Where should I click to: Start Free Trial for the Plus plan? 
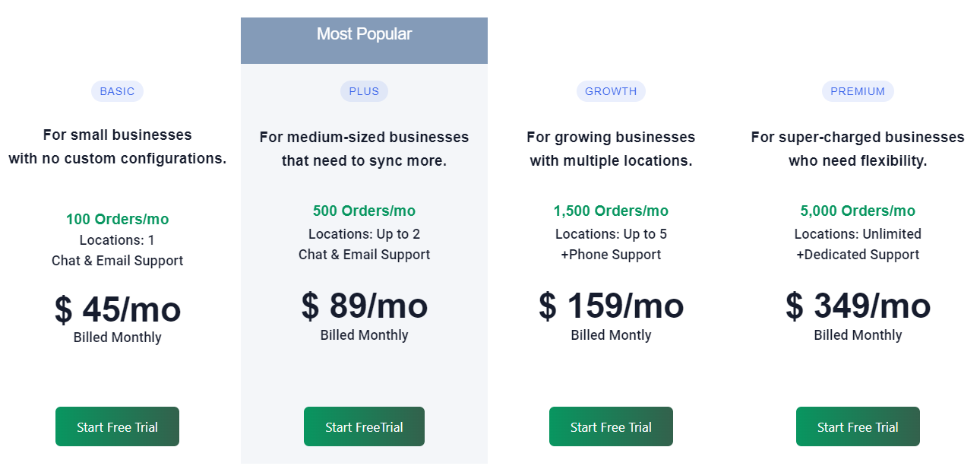(x=364, y=426)
